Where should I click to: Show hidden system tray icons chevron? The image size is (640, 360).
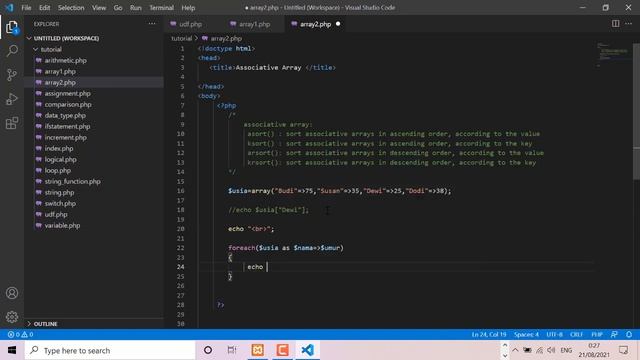[515, 350]
